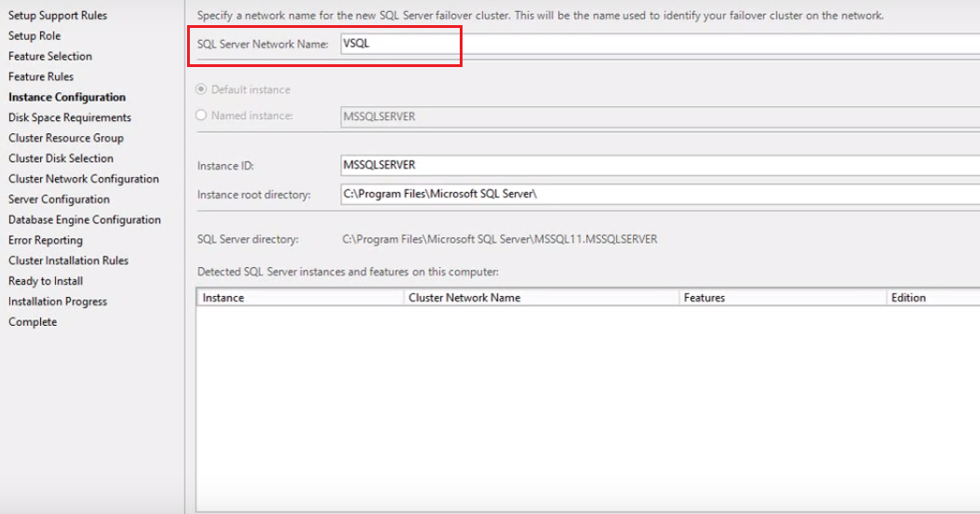The height and width of the screenshot is (514, 980).
Task: Open Cluster Network Configuration step
Action: pos(83,179)
